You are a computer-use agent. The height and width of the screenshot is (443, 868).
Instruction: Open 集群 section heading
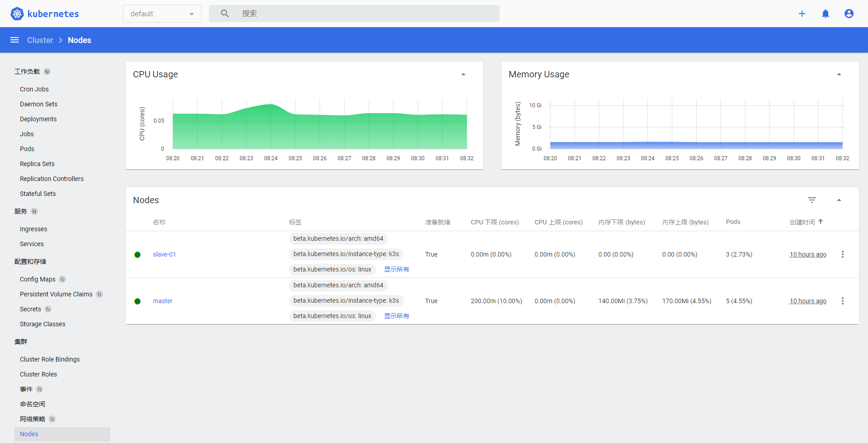pos(21,342)
